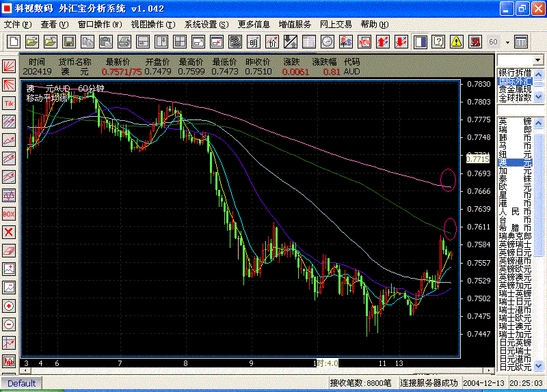Image resolution: width=547 pixels, height=392 pixels.
Task: Open the 视图操作(T) menu
Action: click(152, 25)
